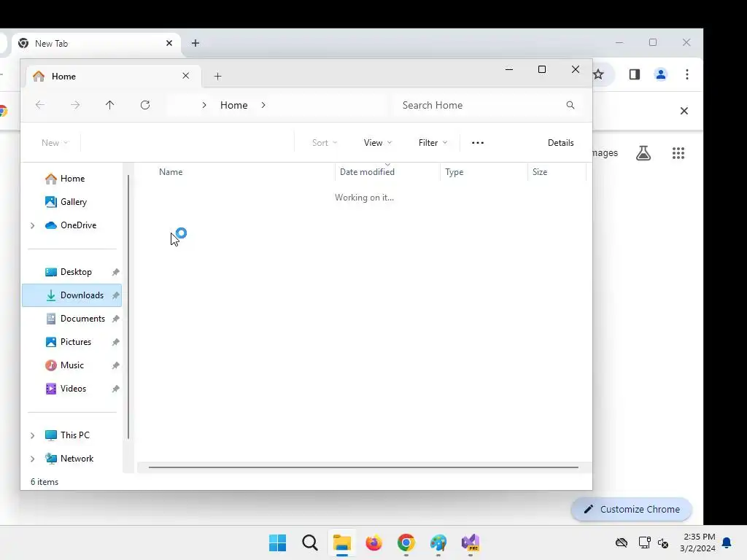Viewport: 747px width, 560px height.
Task: Close the Home tab in Explorer
Action: pos(186,76)
